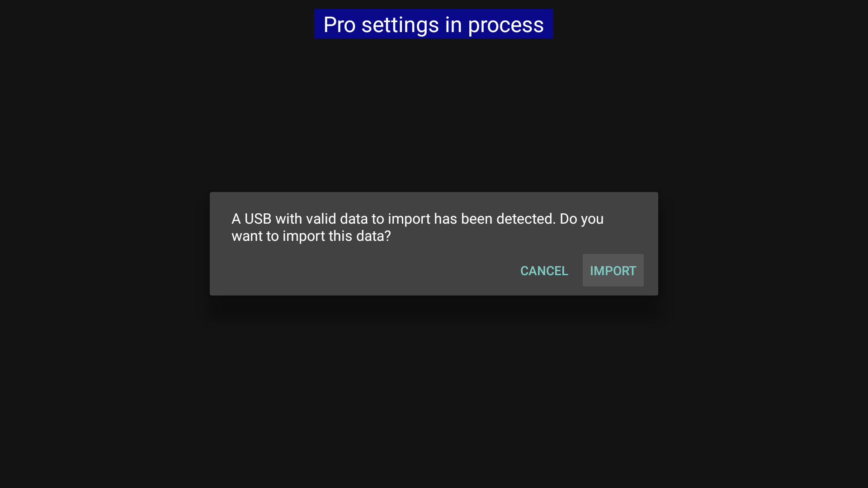Click the CANCEL button
The height and width of the screenshot is (488, 868).
(544, 270)
